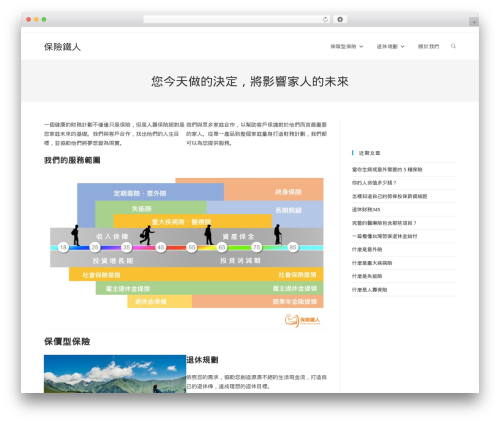The width and height of the screenshot is (500, 423).
Task: Open the 退休規劃 navigation item
Action: (387, 47)
